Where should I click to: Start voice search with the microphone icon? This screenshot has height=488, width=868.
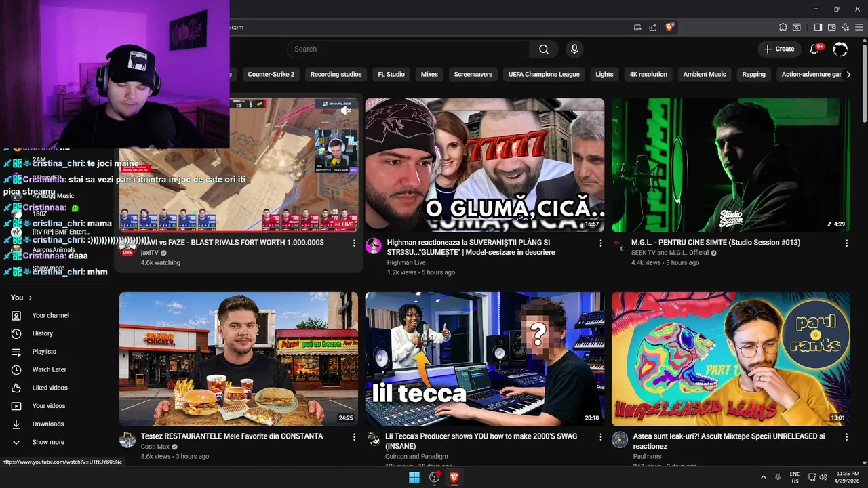coord(574,49)
